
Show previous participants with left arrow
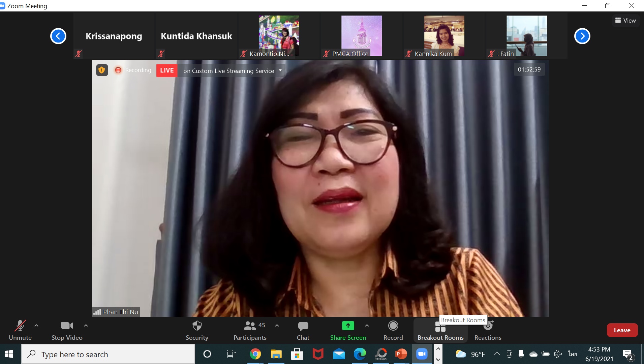(x=58, y=36)
